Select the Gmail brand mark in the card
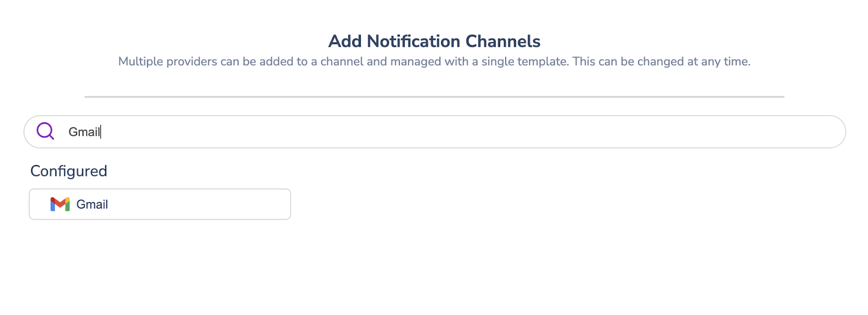The height and width of the screenshot is (315, 868). pyautogui.click(x=61, y=204)
